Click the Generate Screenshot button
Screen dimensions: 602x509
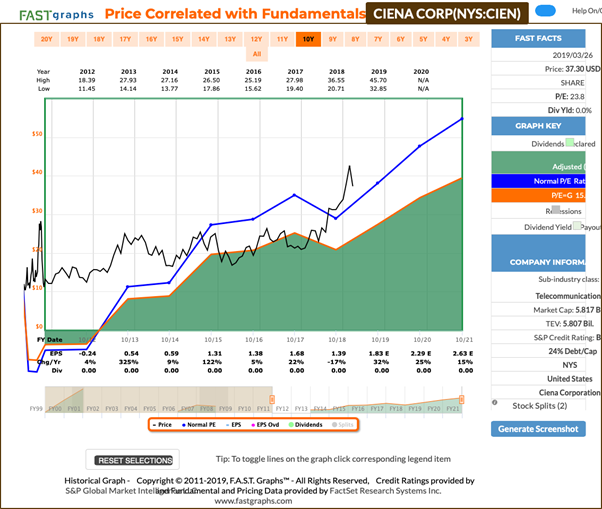[x=538, y=429]
